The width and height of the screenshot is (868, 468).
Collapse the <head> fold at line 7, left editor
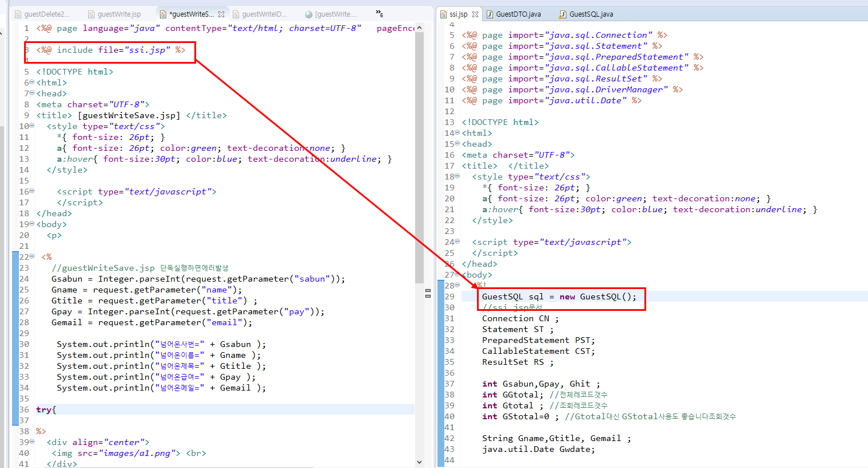(x=32, y=93)
